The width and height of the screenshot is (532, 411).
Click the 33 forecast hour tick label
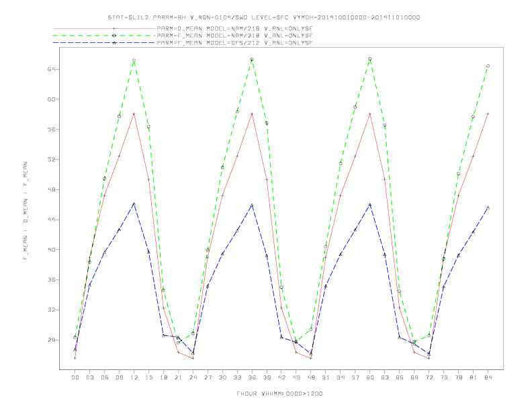coord(237,377)
